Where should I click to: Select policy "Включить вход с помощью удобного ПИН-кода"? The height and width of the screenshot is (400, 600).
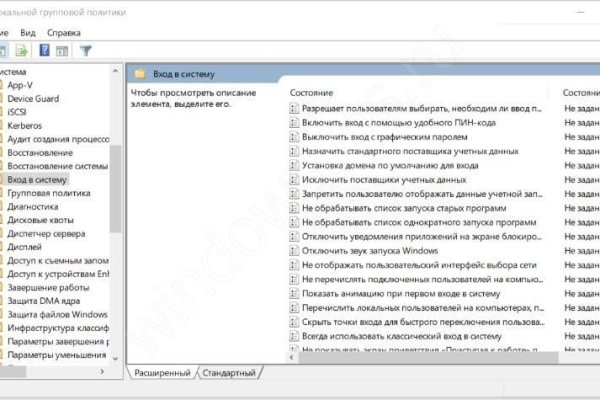click(385, 122)
